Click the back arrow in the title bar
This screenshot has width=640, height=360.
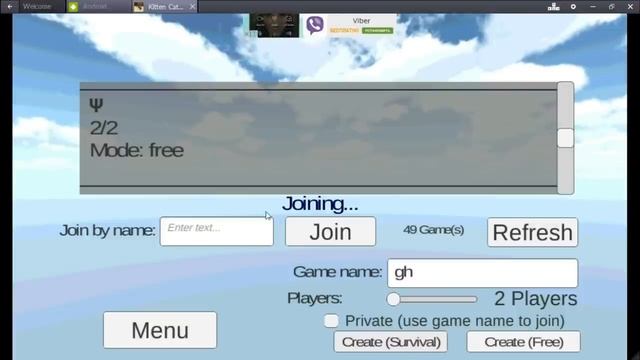click(x=10, y=7)
